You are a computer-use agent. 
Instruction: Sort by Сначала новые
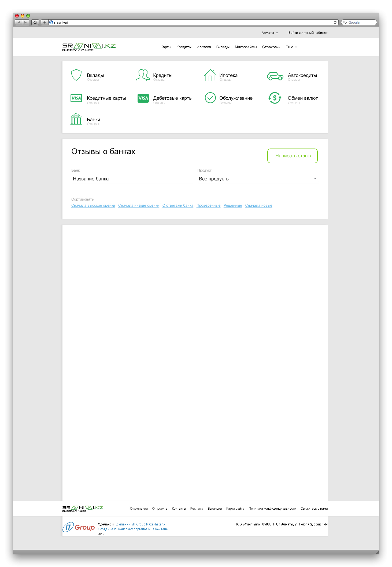click(259, 205)
